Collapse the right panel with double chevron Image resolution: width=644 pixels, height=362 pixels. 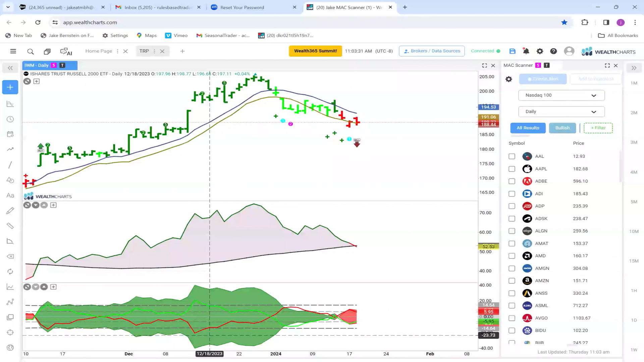pos(634,68)
